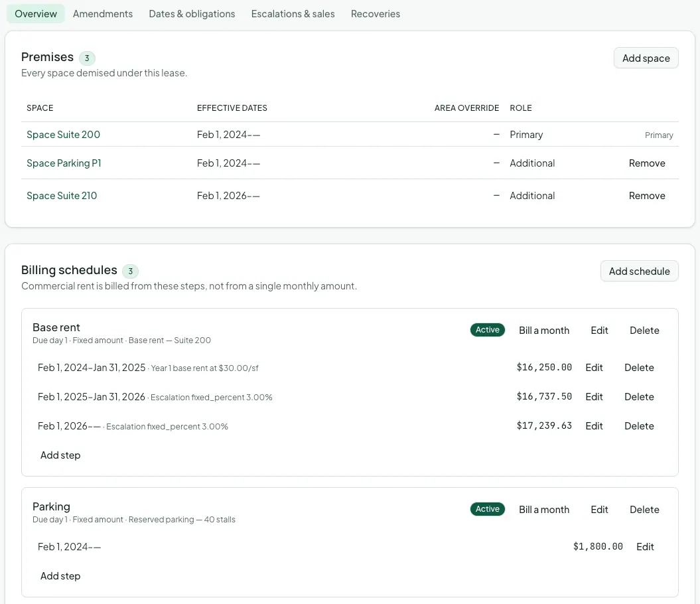Click the Add schedule button
Viewport: 700px width, 604px height.
(x=639, y=271)
